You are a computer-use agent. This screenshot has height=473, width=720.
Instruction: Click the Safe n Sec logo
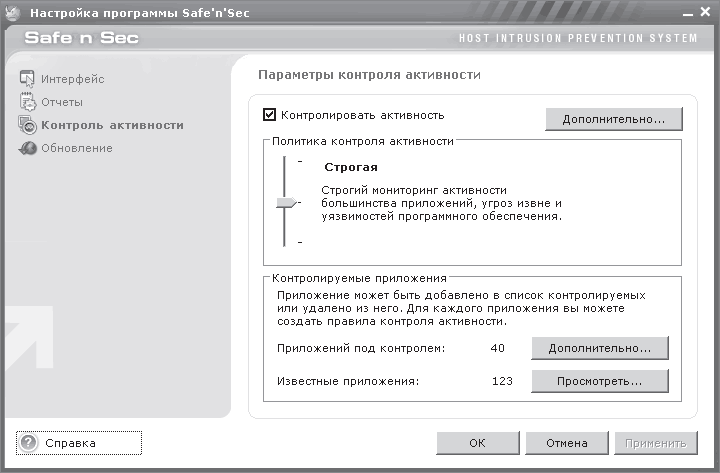pyautogui.click(x=82, y=38)
